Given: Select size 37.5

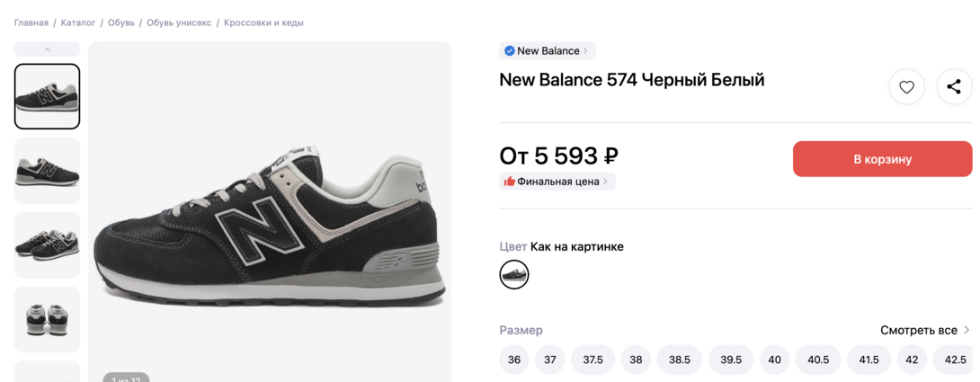Looking at the screenshot, I should [x=592, y=360].
